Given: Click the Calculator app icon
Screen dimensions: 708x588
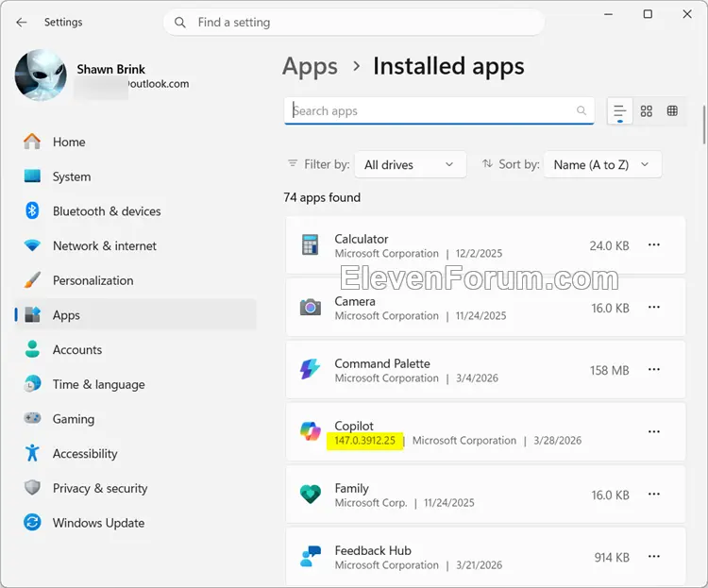Looking at the screenshot, I should coord(310,244).
